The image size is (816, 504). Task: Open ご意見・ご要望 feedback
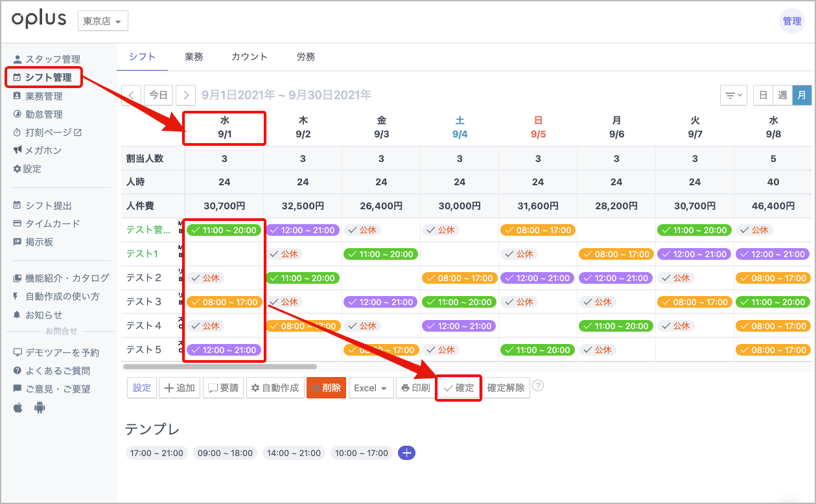point(52,389)
